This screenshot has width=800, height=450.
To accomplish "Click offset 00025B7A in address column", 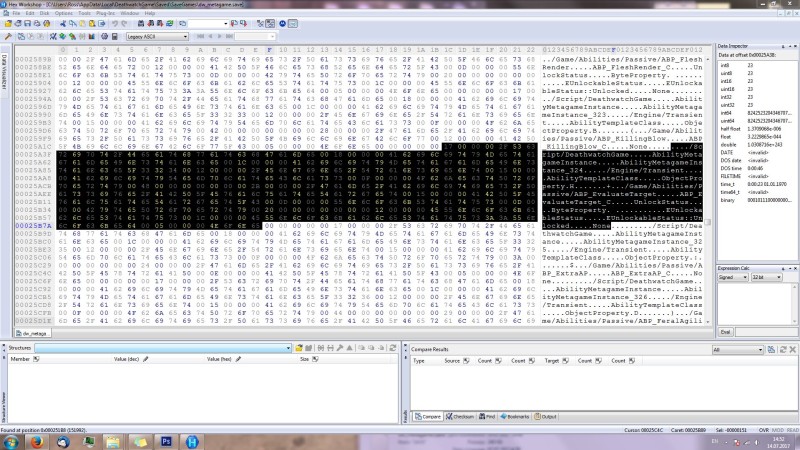I will coord(33,226).
